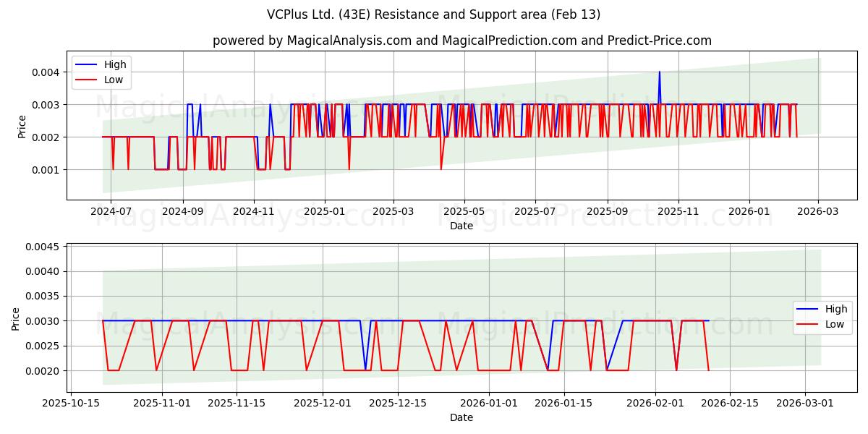Click the 2026-01-15 date tick
Viewport: 868px width, 434px height.
(x=563, y=404)
